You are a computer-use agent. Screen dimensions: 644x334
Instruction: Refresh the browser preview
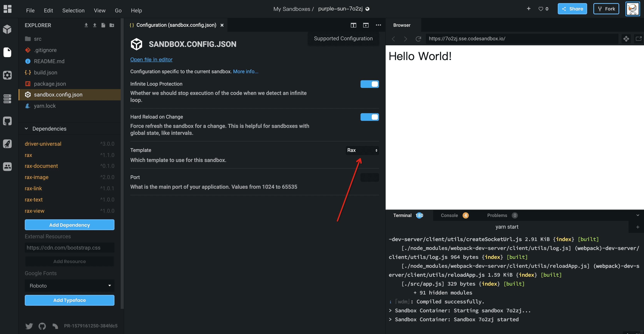click(x=418, y=39)
